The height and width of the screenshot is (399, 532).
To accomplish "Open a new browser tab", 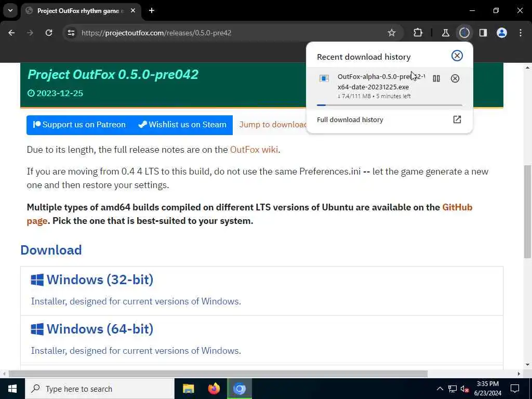I will 152,10.
